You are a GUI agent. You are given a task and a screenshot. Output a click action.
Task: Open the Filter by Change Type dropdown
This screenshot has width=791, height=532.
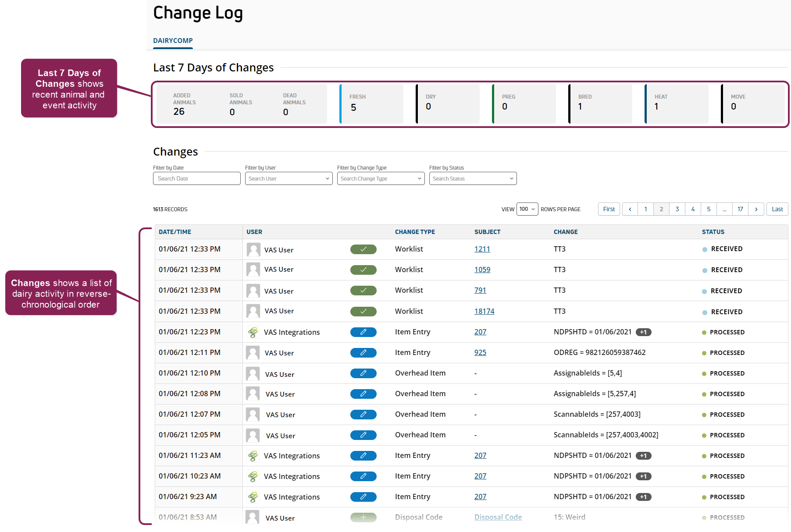tap(381, 178)
